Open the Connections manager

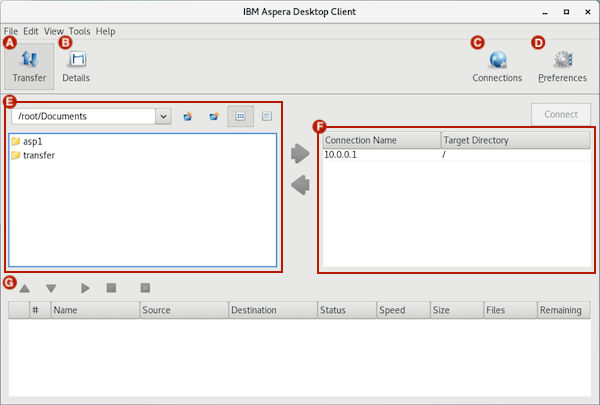(497, 66)
